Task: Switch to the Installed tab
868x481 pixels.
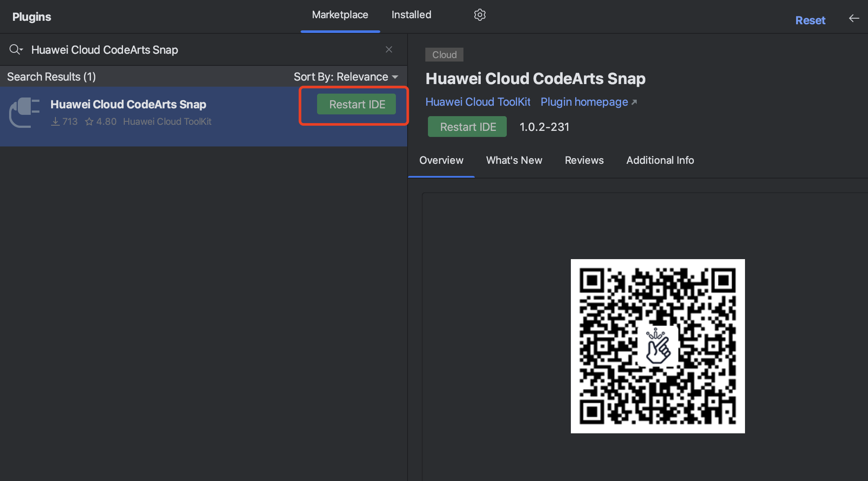Action: coord(411,15)
